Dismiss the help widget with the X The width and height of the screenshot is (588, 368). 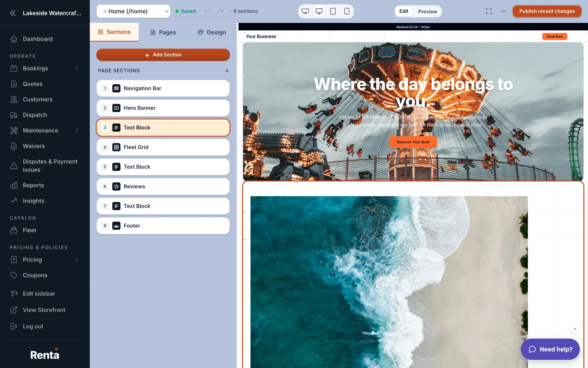[575, 329]
